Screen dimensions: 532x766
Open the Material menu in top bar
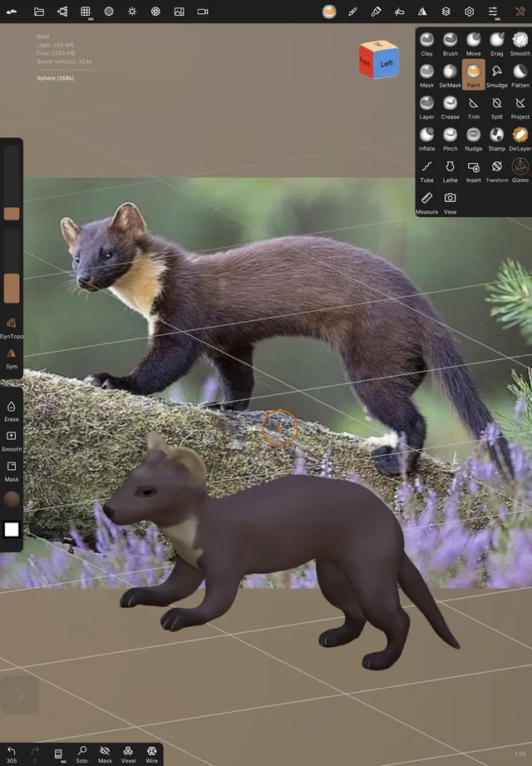pyautogui.click(x=109, y=12)
